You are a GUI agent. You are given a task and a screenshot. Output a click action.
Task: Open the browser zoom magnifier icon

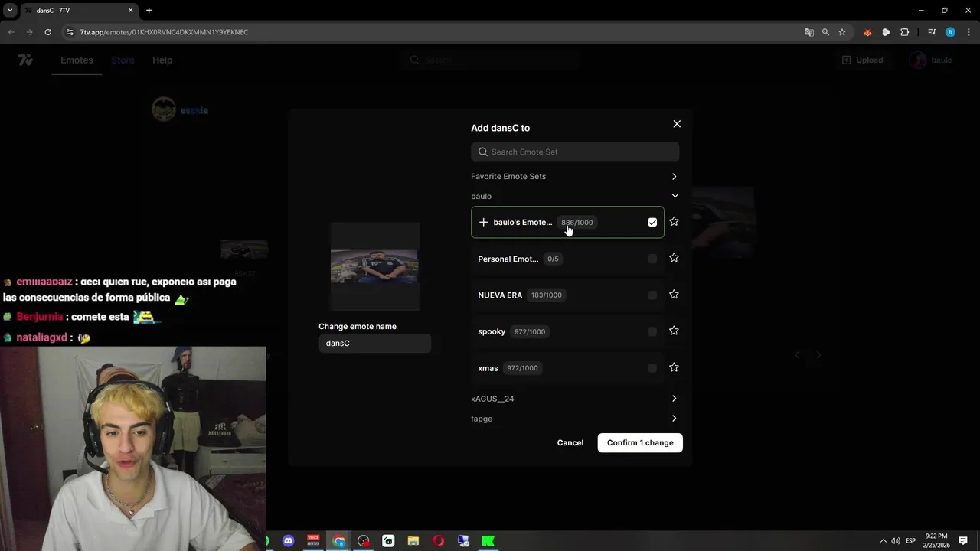click(x=825, y=32)
